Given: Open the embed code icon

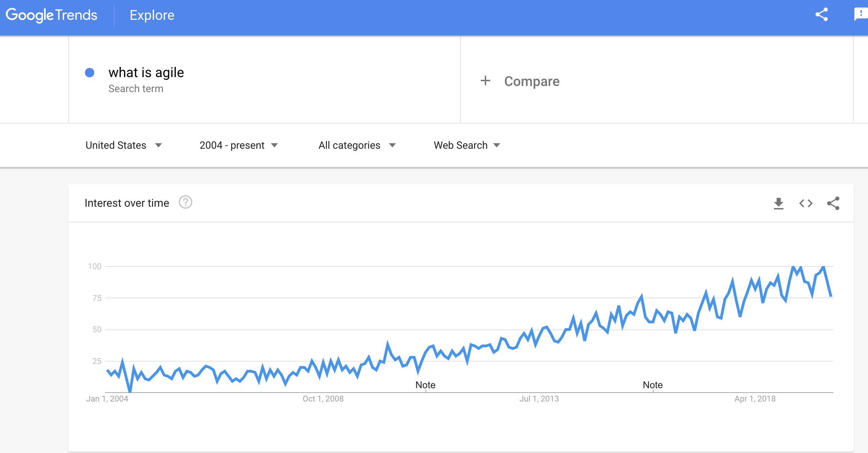Looking at the screenshot, I should pyautogui.click(x=806, y=203).
